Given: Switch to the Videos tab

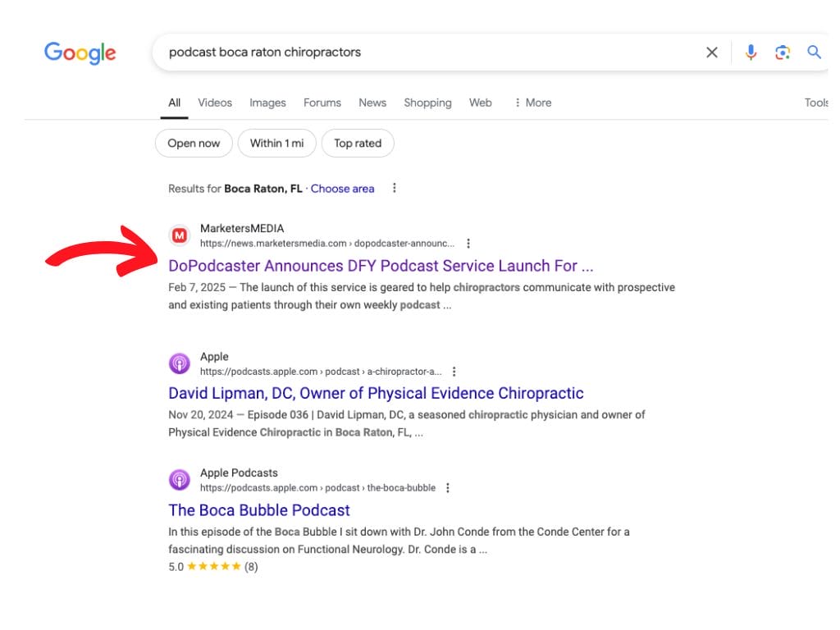Looking at the screenshot, I should (215, 103).
